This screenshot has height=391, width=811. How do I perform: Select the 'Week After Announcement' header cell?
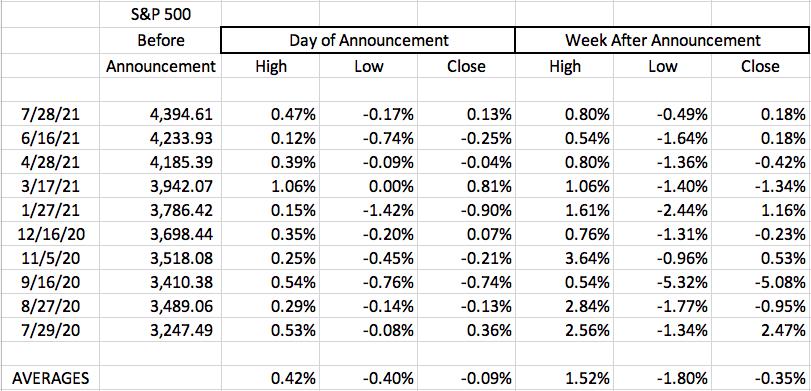point(663,40)
